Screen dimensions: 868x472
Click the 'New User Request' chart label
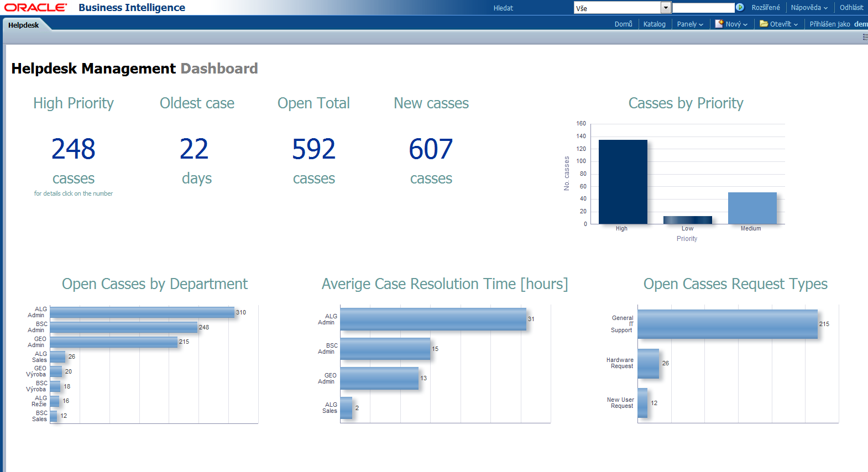tap(620, 403)
